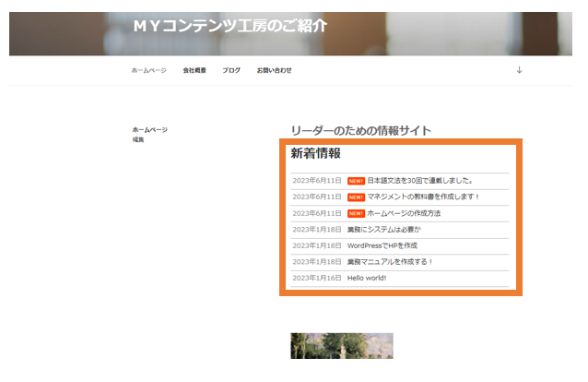Click site title MYコンテンツ工房のご紹介

click(229, 26)
